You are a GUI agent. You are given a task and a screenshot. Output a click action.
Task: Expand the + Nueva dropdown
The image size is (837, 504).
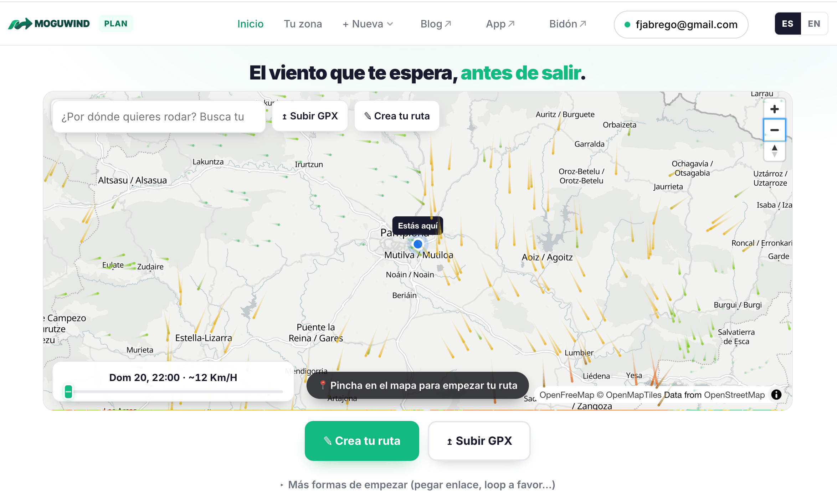(368, 24)
